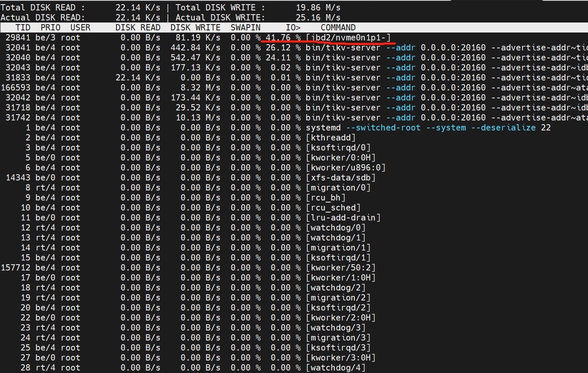Click the [kworker/u896:0] process
Image resolution: width=588 pixels, height=373 pixels.
(346, 168)
